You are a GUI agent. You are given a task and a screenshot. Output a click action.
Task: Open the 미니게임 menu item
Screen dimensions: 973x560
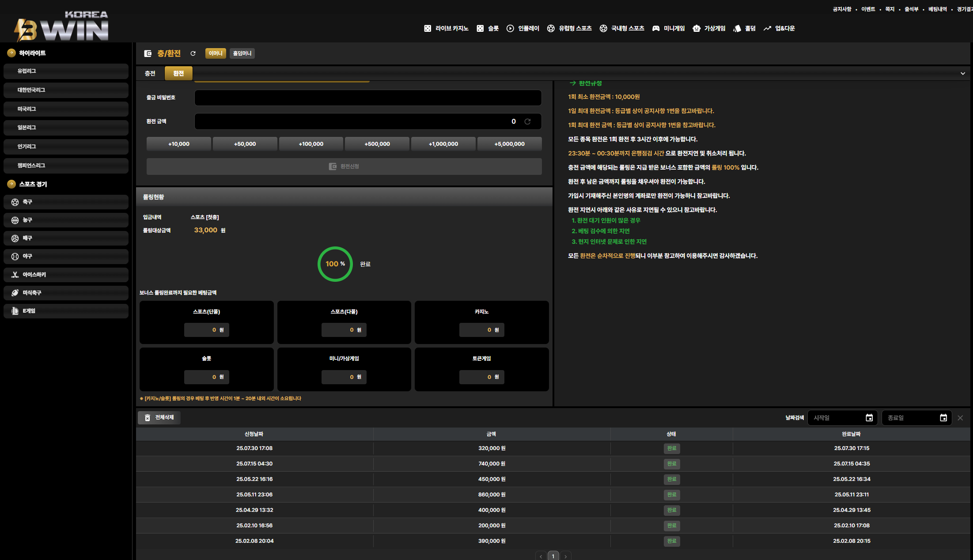[669, 28]
